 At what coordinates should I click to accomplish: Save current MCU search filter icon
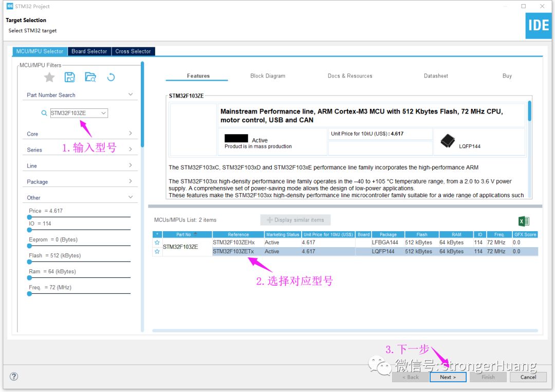coord(70,77)
